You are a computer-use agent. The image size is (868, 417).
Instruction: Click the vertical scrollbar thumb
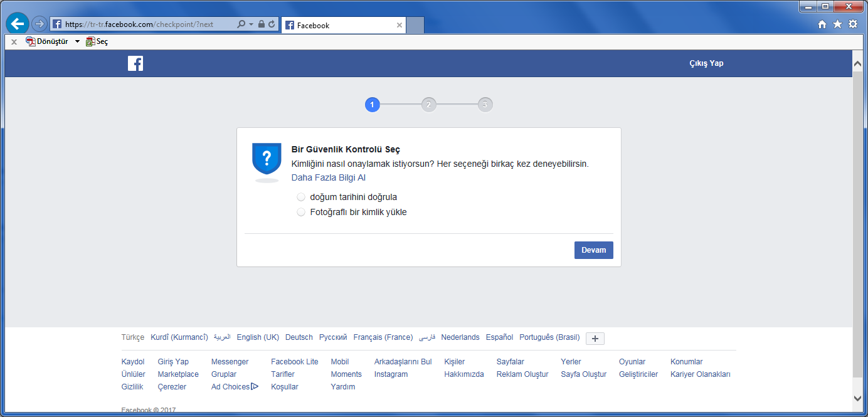[858, 224]
